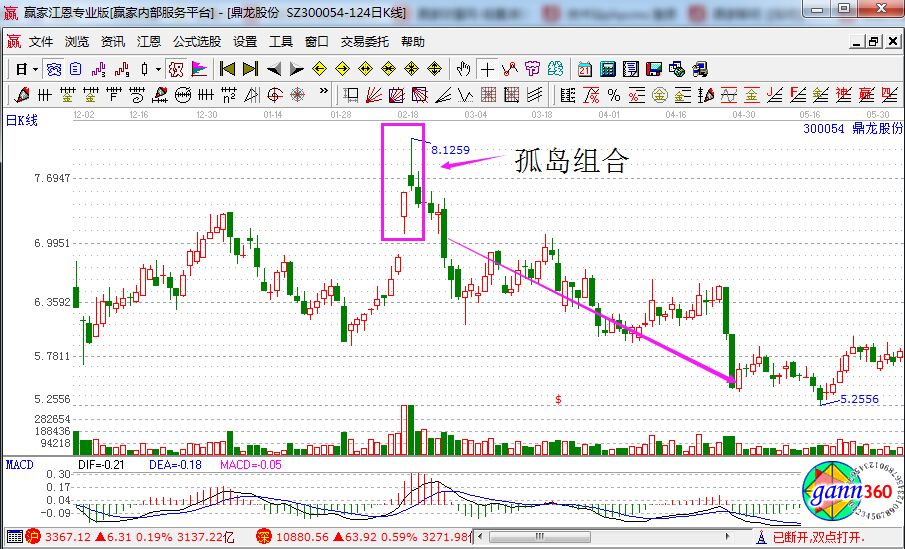Click the floppy disk save icon
The height and width of the screenshot is (549, 905).
click(x=654, y=69)
